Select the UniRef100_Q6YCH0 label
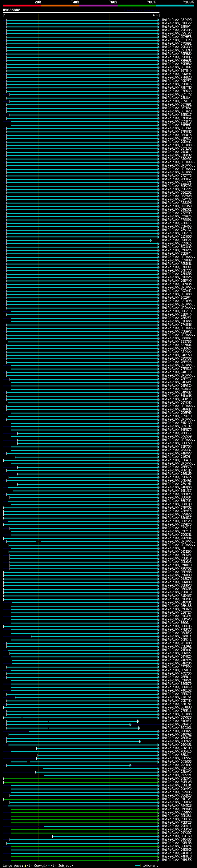The image size is (197, 868). [x=176, y=403]
